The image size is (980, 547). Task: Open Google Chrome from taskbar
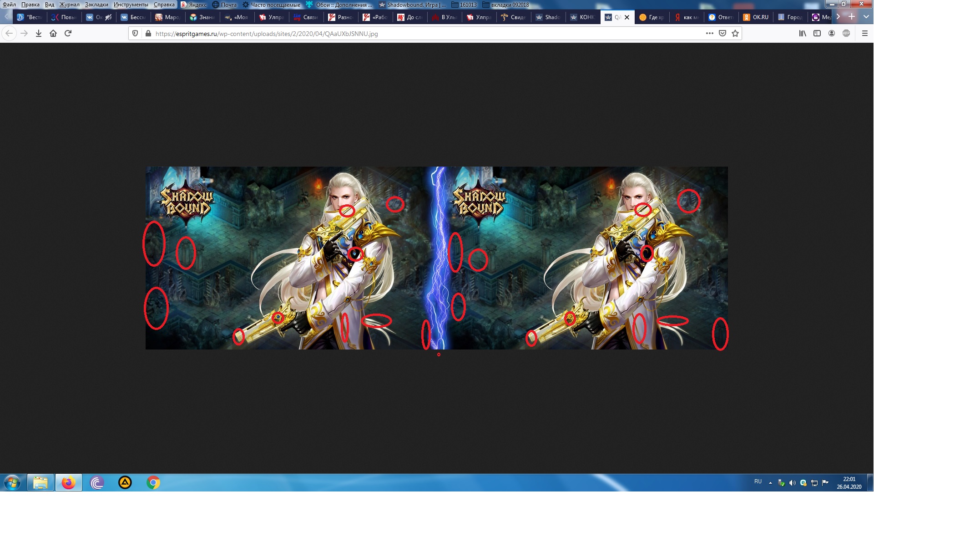point(153,482)
